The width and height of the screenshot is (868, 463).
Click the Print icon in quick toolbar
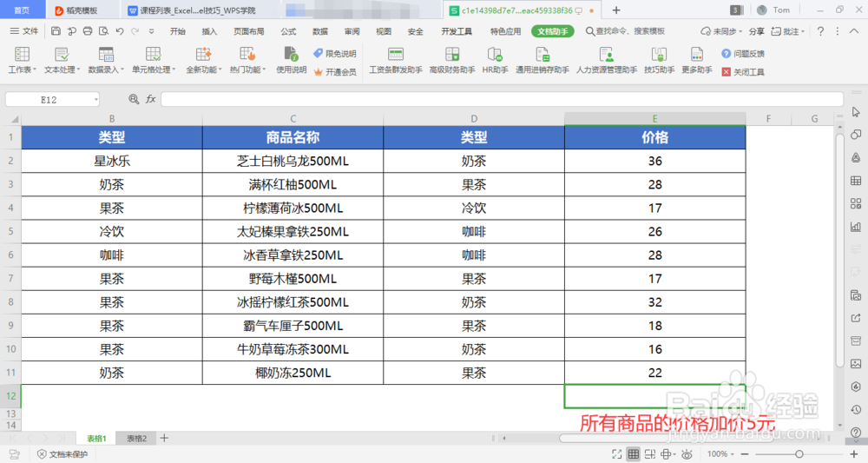[x=88, y=31]
